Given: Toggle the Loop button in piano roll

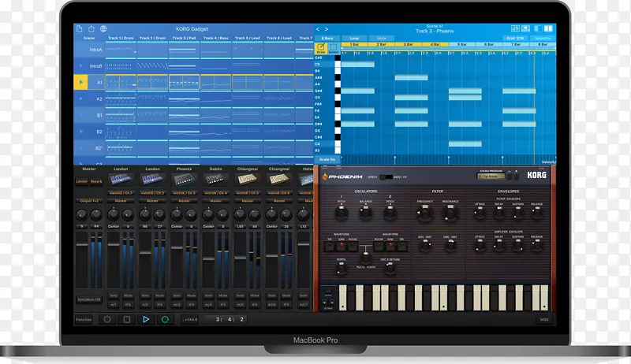Looking at the screenshot, I should (x=354, y=38).
